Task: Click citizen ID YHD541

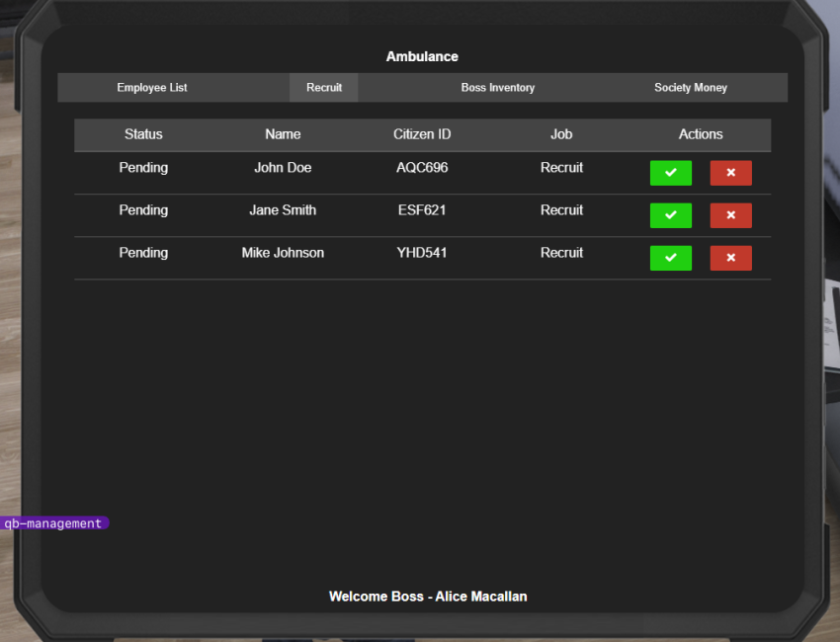Action: [422, 253]
